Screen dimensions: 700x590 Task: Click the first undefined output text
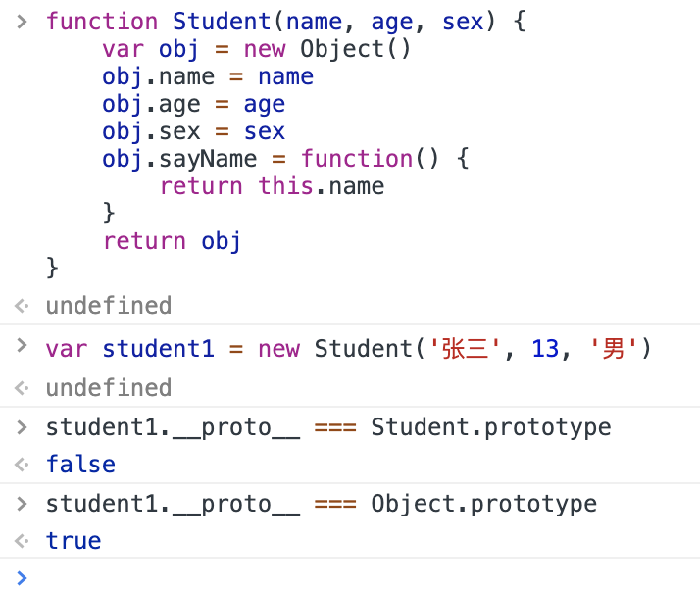(109, 306)
